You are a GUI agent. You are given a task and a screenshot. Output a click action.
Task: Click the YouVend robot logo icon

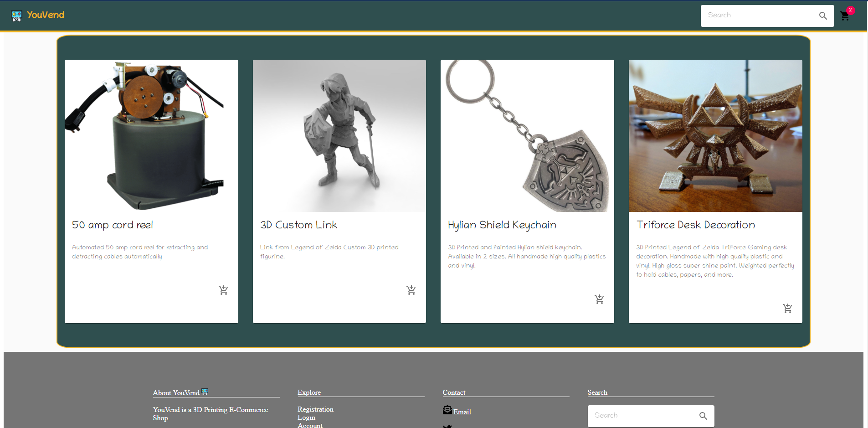16,16
